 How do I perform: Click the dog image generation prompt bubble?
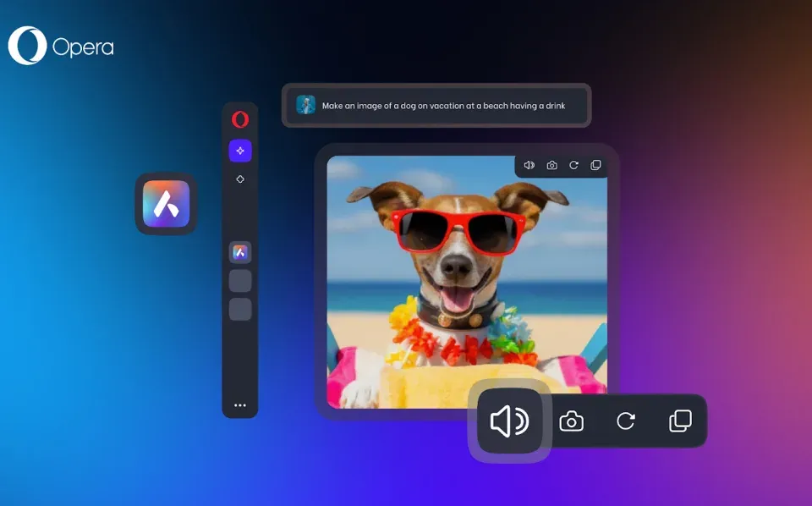tap(436, 105)
